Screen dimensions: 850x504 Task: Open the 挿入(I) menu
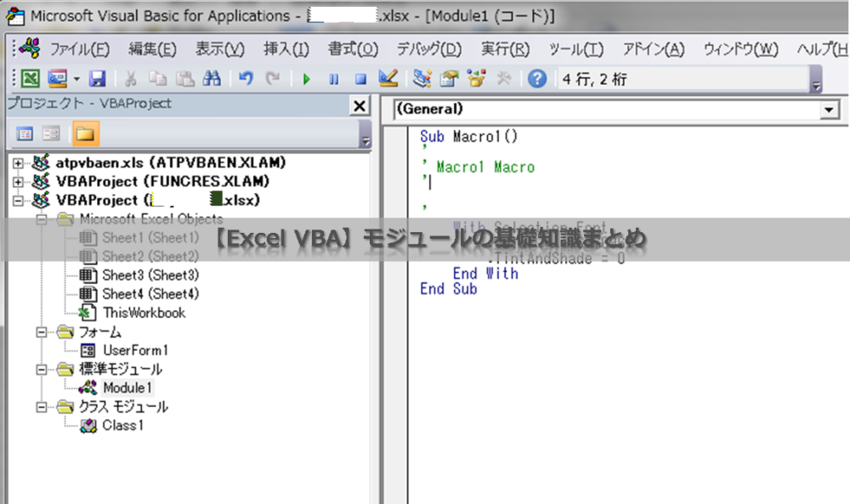(x=286, y=48)
